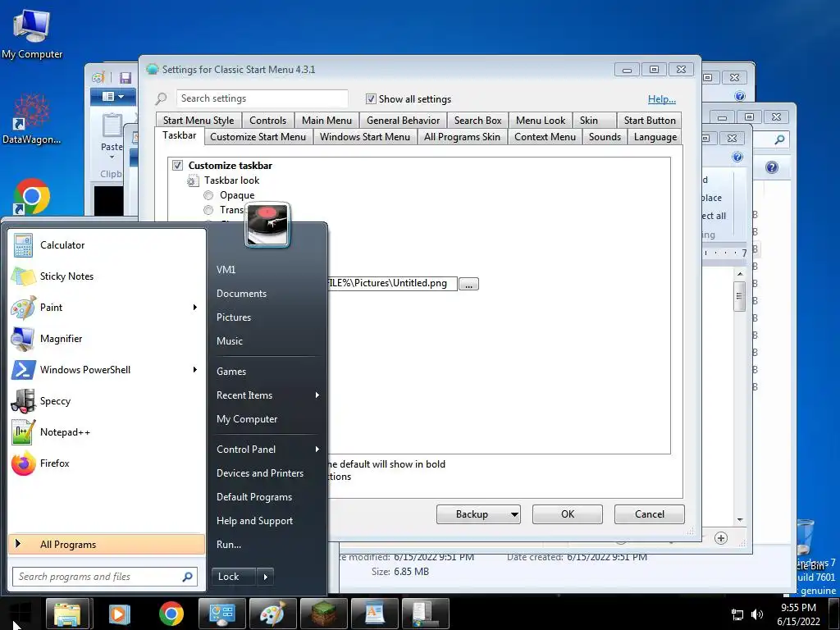
Task: Click the user account picture turntable icon
Action: [x=267, y=225]
